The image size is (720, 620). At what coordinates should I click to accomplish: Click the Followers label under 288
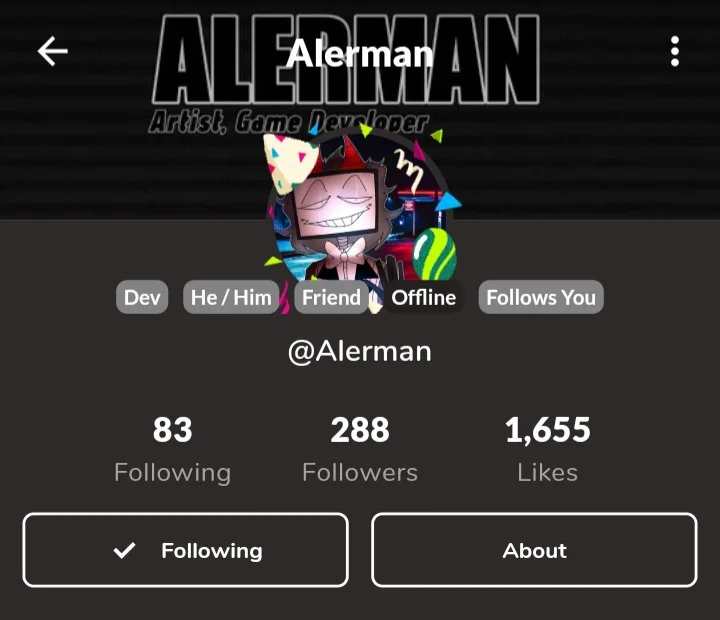(360, 473)
